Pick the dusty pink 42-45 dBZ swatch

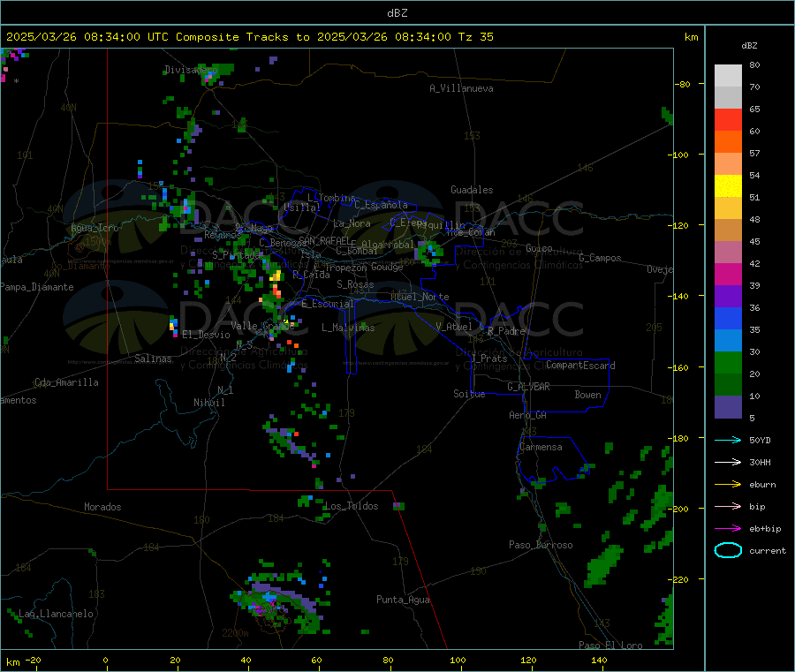[x=728, y=253]
